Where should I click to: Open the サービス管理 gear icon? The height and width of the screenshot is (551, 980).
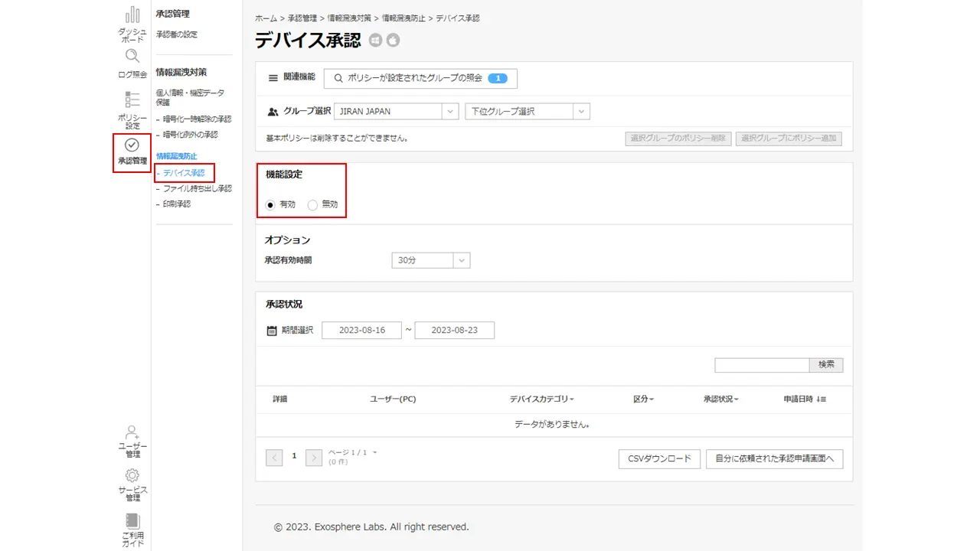132,475
